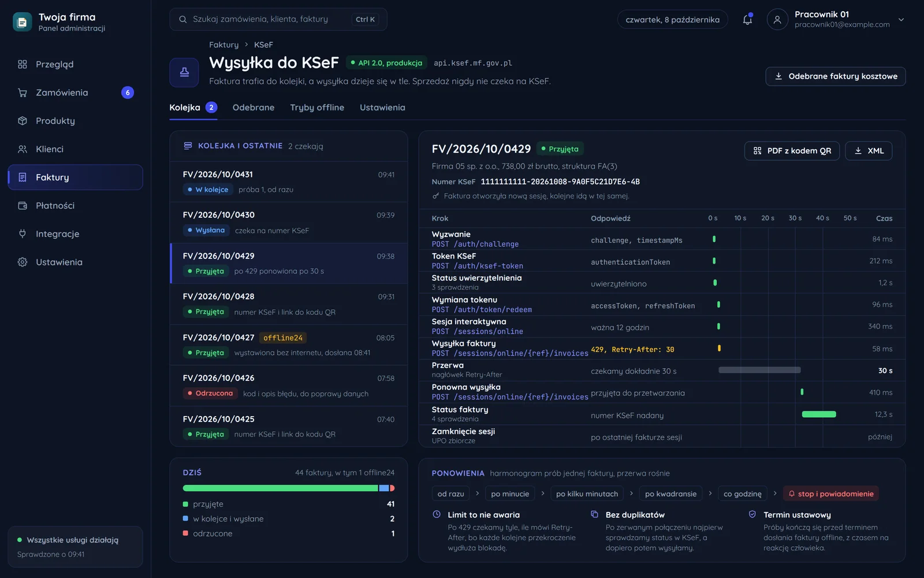
Task: Open the notifications bell
Action: click(x=747, y=19)
